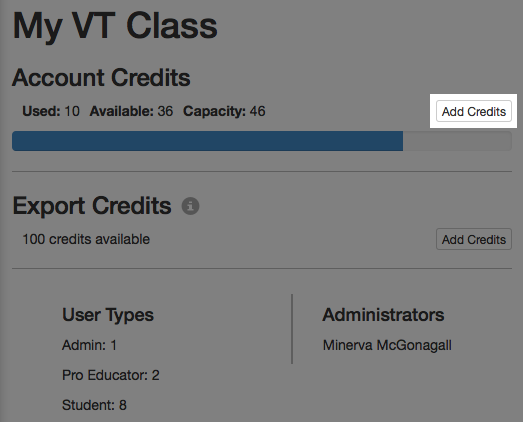The image size is (523, 422).
Task: Click the Admin: 1 entry
Action: click(89, 345)
